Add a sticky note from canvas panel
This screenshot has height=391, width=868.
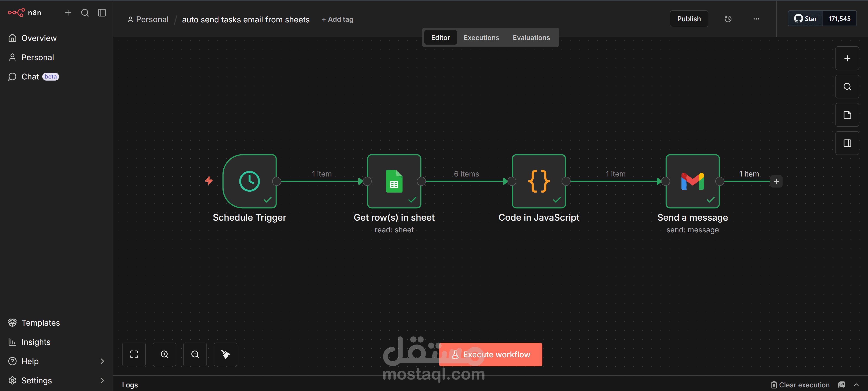(x=847, y=115)
